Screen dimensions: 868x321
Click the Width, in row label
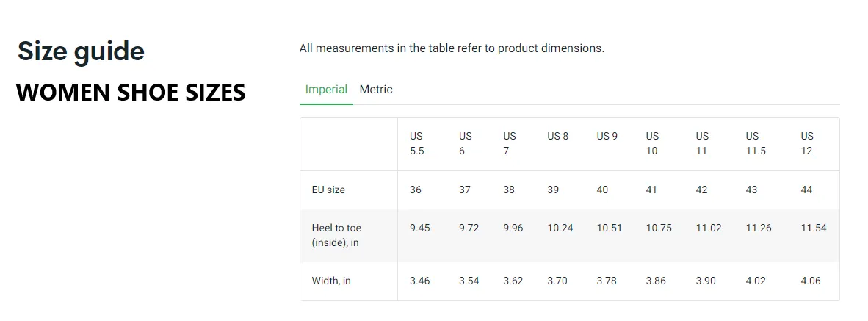coord(331,281)
